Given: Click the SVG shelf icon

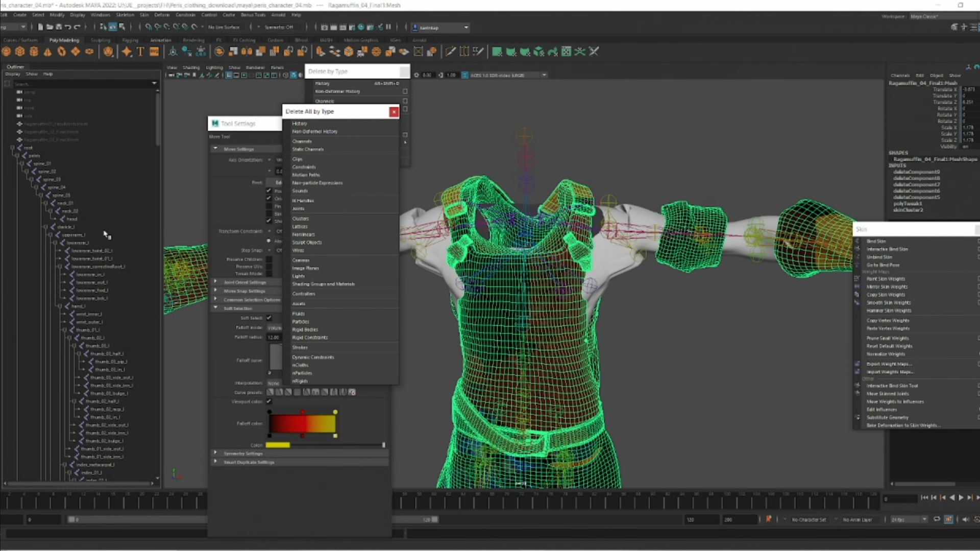Looking at the screenshot, I should tap(154, 52).
